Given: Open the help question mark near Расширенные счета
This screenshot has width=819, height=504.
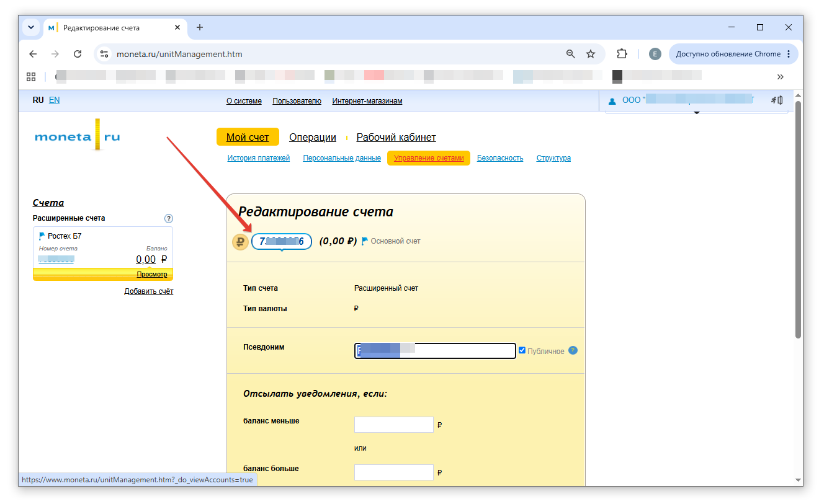Looking at the screenshot, I should [169, 218].
